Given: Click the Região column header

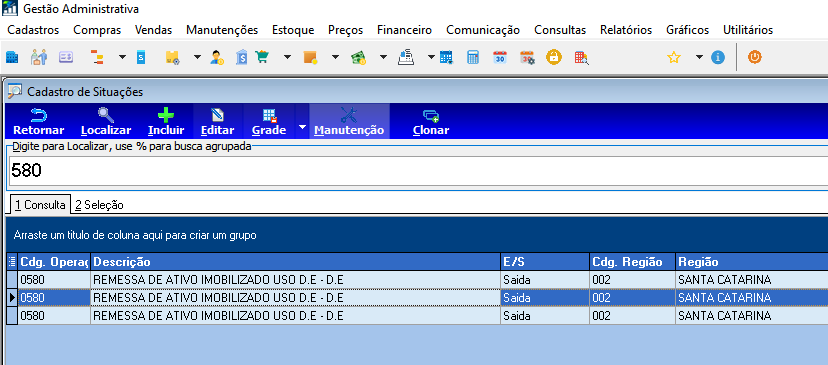Looking at the screenshot, I should tap(752, 262).
